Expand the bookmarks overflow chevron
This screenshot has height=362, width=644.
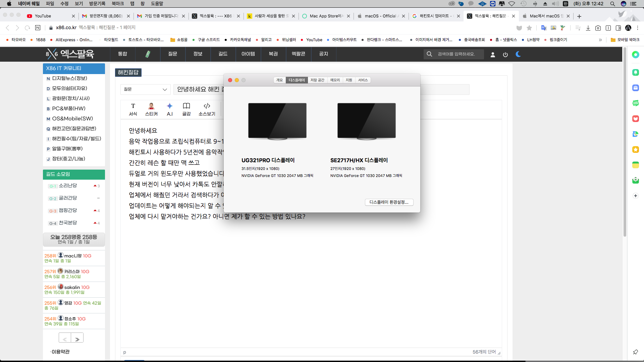600,40
